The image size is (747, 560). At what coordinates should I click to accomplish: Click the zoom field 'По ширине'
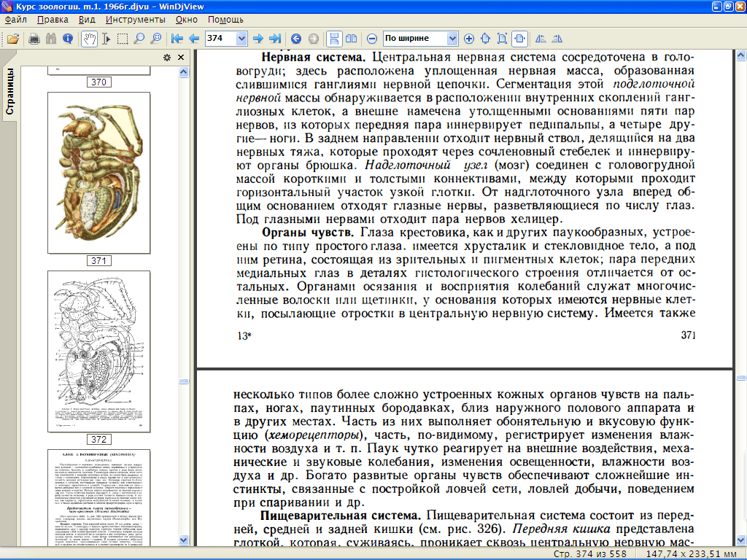tap(415, 39)
